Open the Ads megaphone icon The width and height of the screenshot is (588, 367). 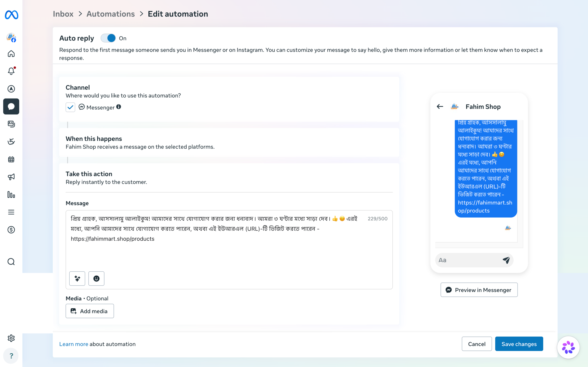pos(11,177)
